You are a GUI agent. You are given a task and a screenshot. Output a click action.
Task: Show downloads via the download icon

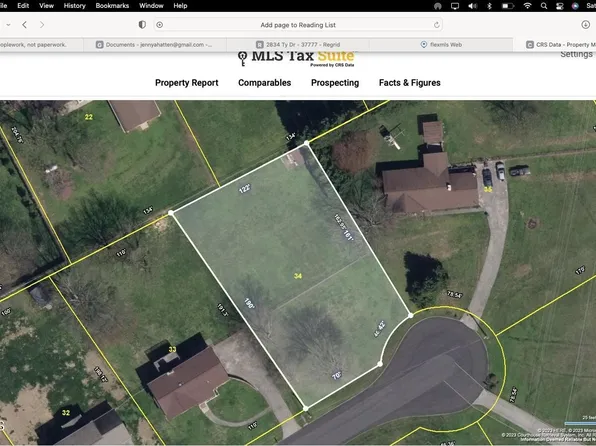pos(585,25)
